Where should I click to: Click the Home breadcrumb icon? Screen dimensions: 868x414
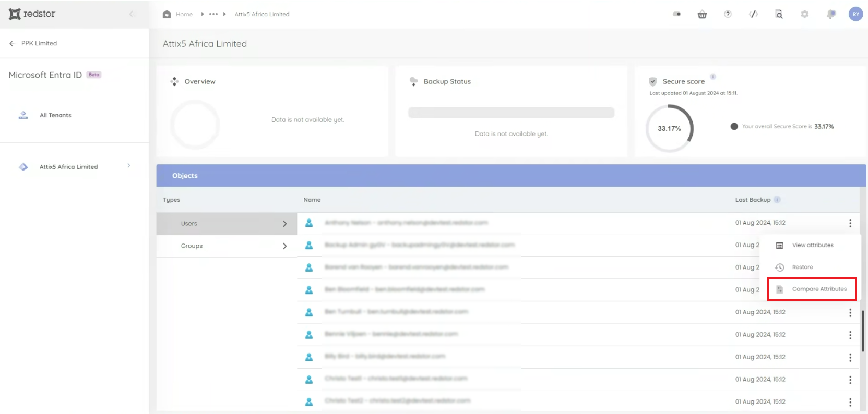[167, 14]
